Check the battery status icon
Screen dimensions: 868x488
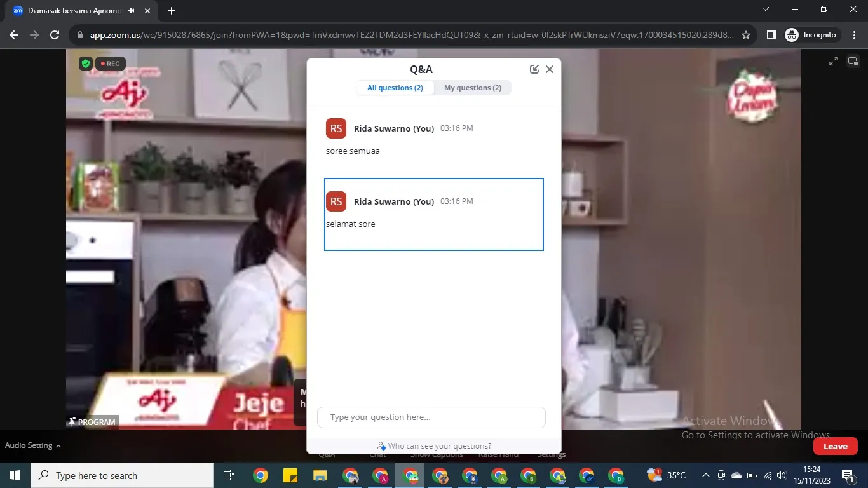[752, 475]
